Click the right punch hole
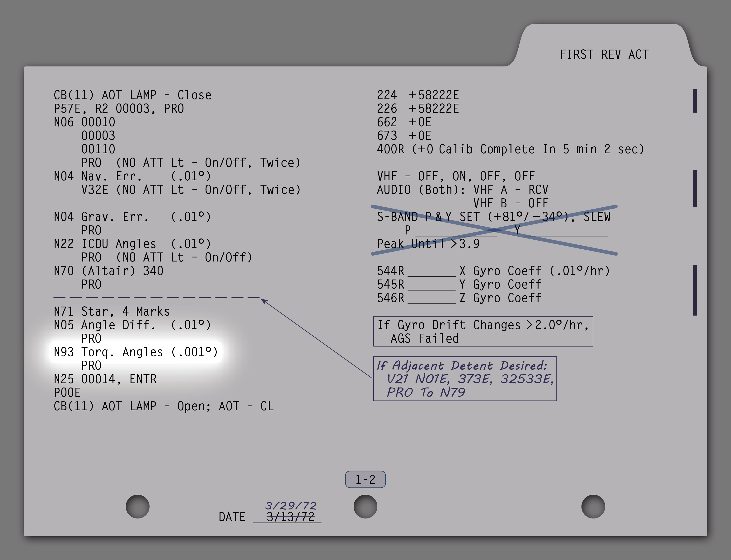 [x=593, y=506]
